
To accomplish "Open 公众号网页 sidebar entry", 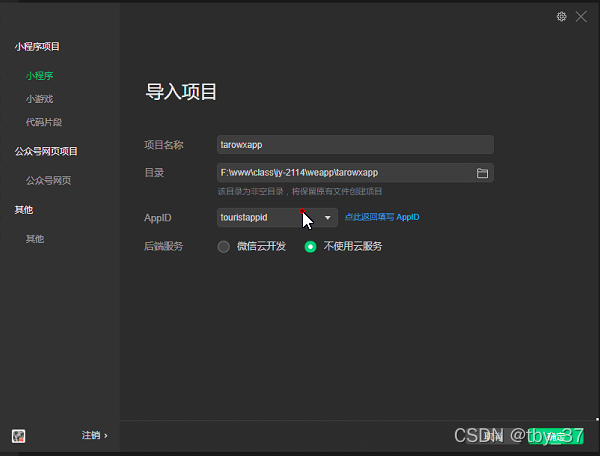I will 49,180.
